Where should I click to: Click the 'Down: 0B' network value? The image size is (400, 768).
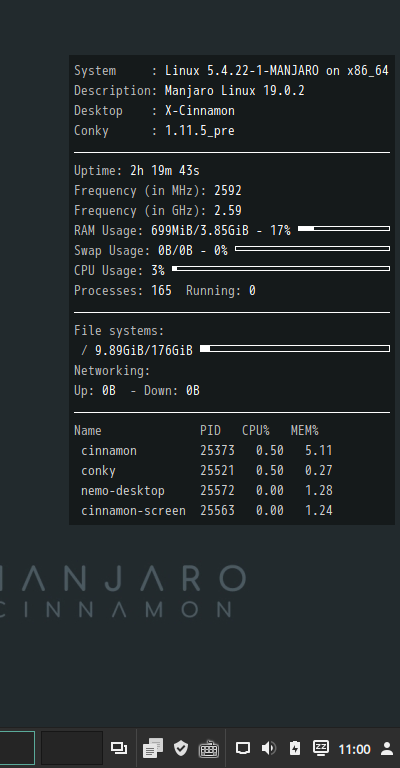click(x=172, y=391)
